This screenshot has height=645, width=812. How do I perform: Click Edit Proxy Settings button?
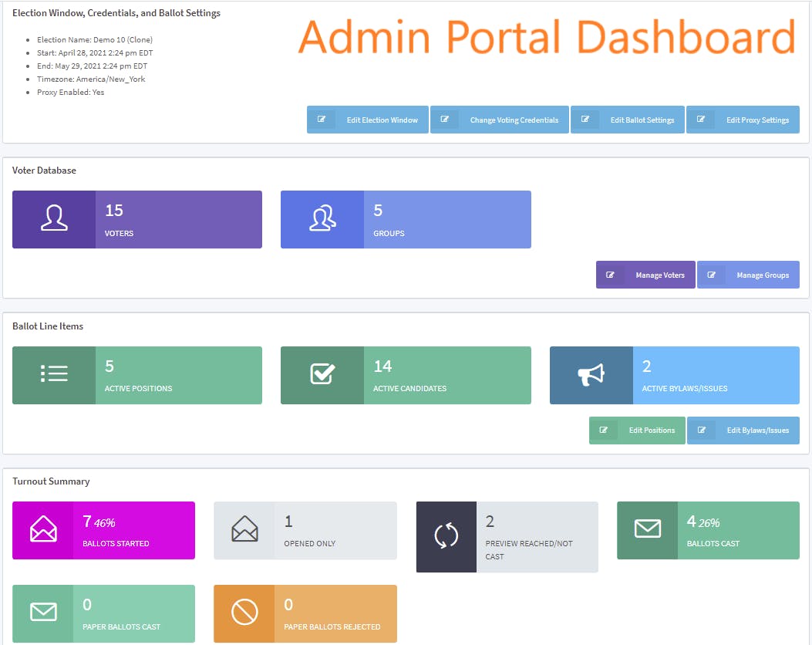coord(743,120)
